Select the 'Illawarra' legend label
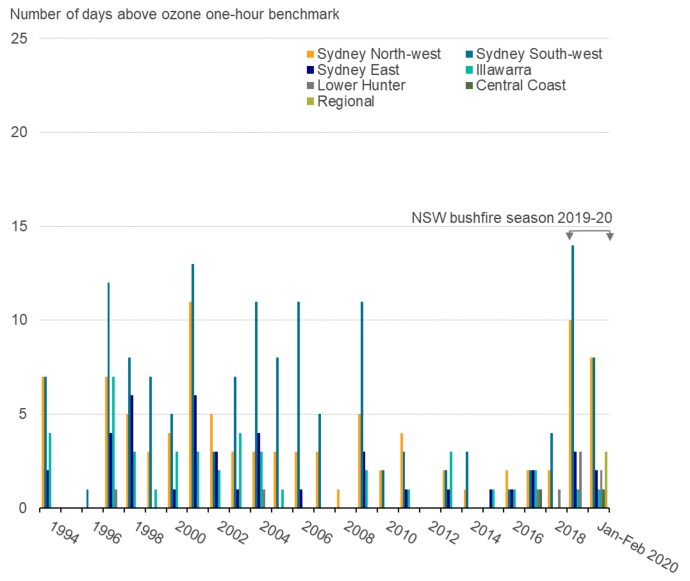The width and height of the screenshot is (690, 581). coord(504,70)
